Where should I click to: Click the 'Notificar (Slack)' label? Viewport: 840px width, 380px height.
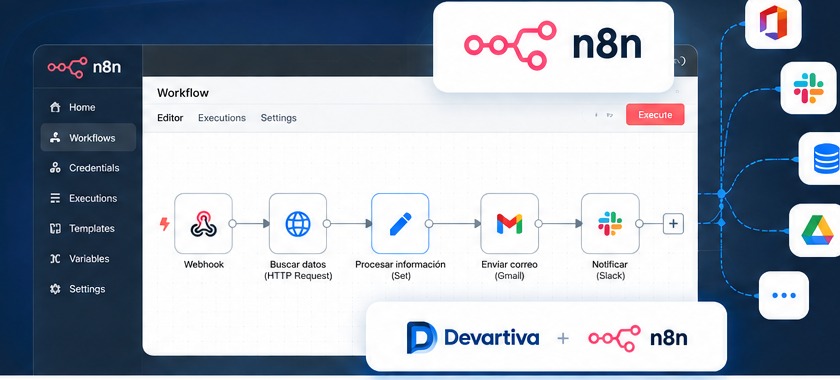[x=610, y=270]
